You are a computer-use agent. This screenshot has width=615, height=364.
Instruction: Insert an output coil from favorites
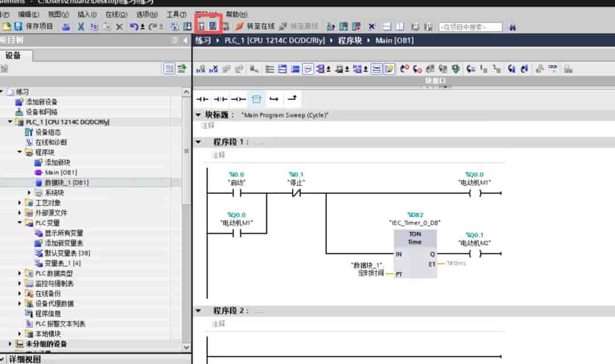(239, 99)
